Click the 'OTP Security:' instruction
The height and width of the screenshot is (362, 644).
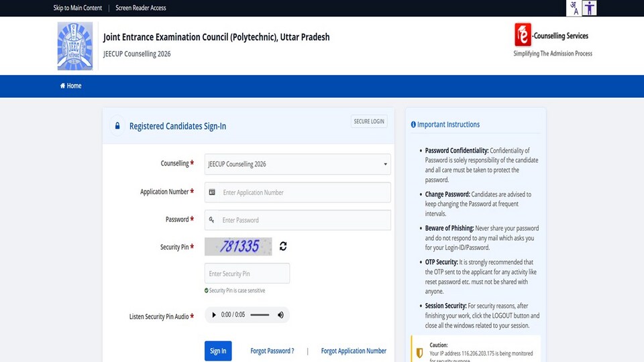click(441, 262)
